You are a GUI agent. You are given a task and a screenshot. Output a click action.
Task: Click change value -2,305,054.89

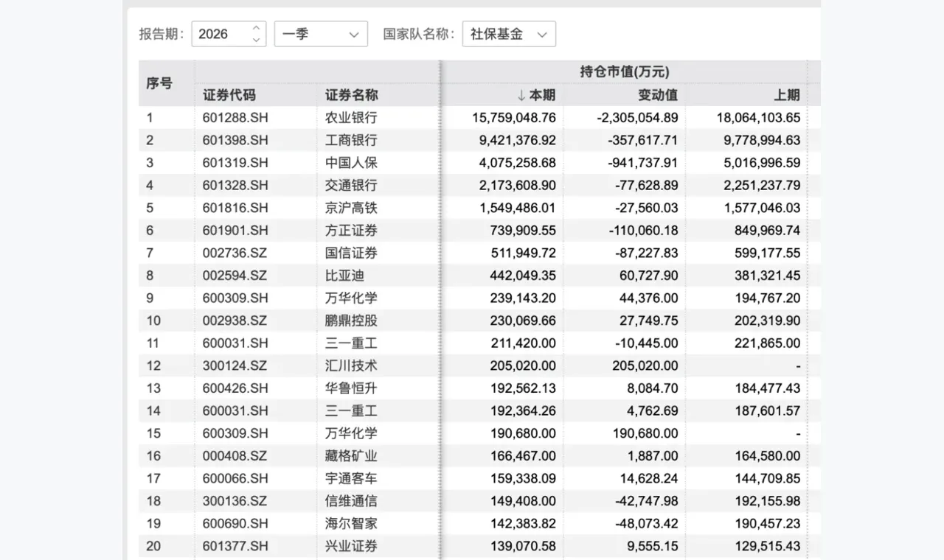[x=636, y=117]
